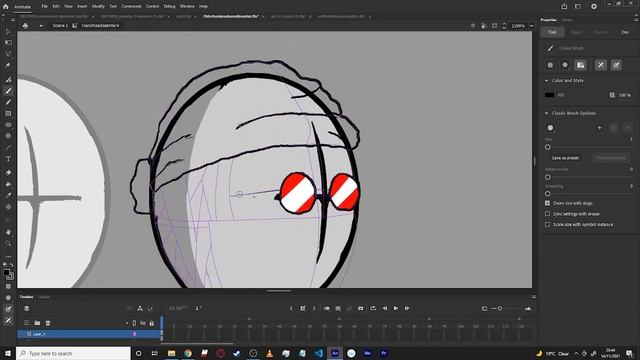This screenshot has height=360, width=640.
Task: Uncheck Zoom size with stage
Action: 548,203
